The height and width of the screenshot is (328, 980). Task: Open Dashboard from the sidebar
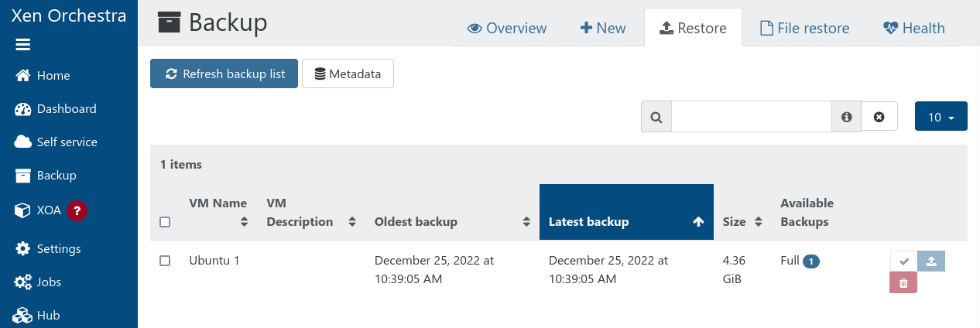67,109
